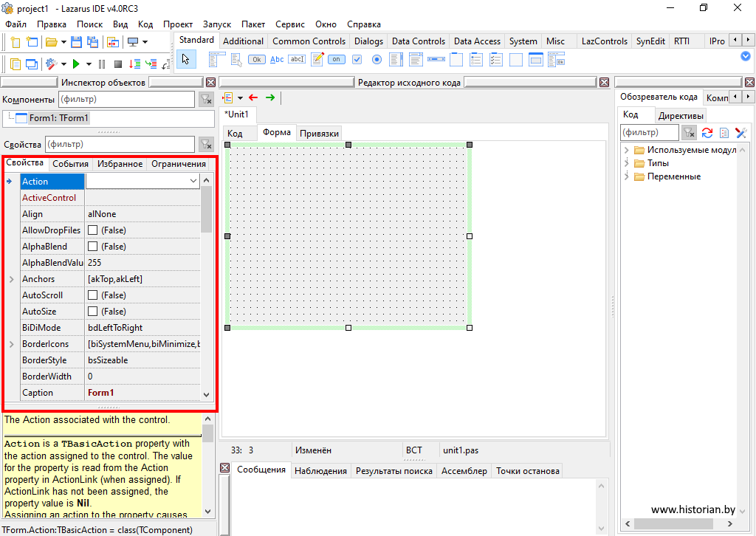Click the Save file floppy icon
The width and height of the screenshot is (756, 536).
click(x=75, y=42)
